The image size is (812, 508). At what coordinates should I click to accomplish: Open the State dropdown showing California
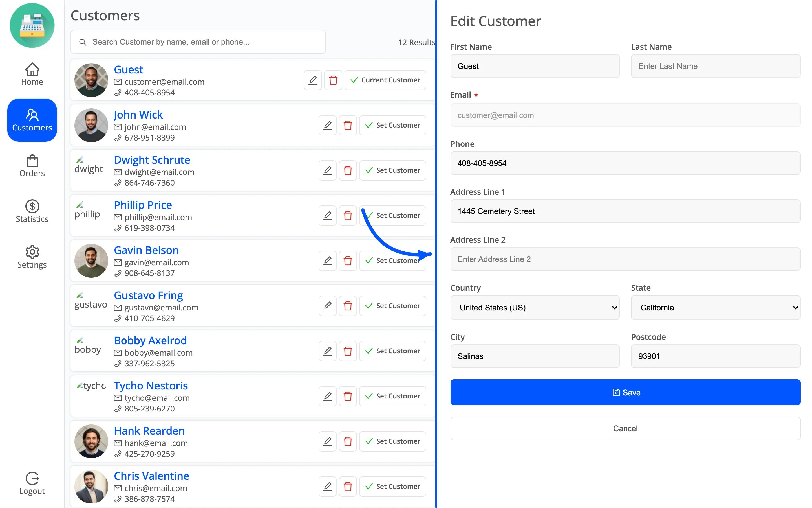(716, 308)
